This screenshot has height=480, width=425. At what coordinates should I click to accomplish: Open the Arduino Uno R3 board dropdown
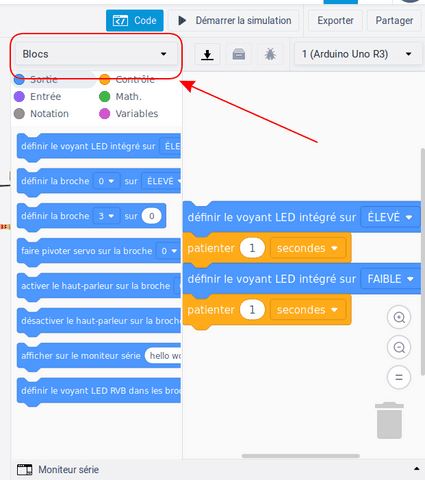tap(357, 54)
